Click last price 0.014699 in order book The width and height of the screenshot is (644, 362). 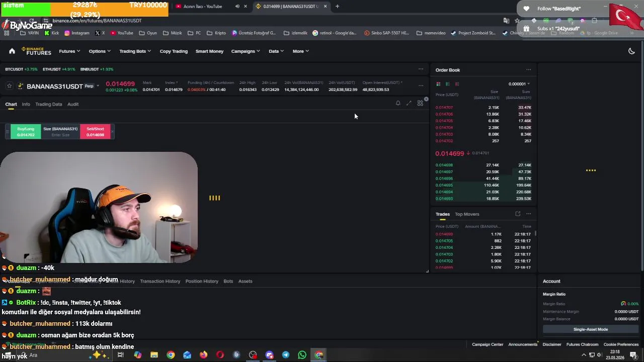click(x=450, y=153)
